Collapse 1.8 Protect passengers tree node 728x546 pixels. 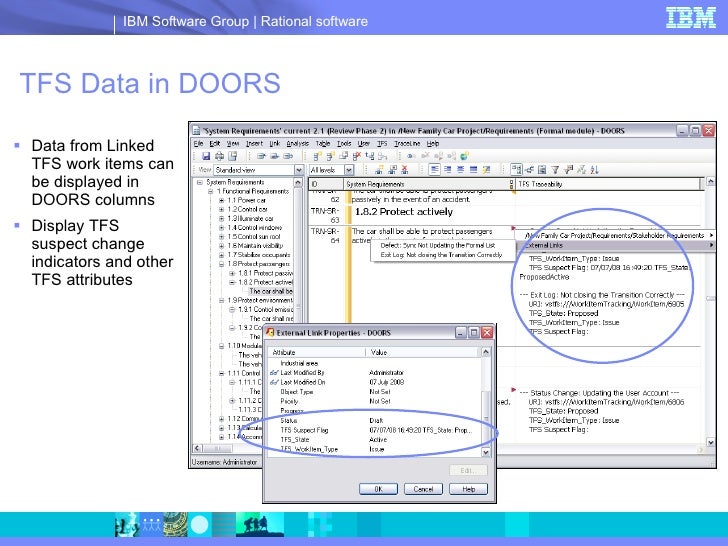[x=221, y=264]
